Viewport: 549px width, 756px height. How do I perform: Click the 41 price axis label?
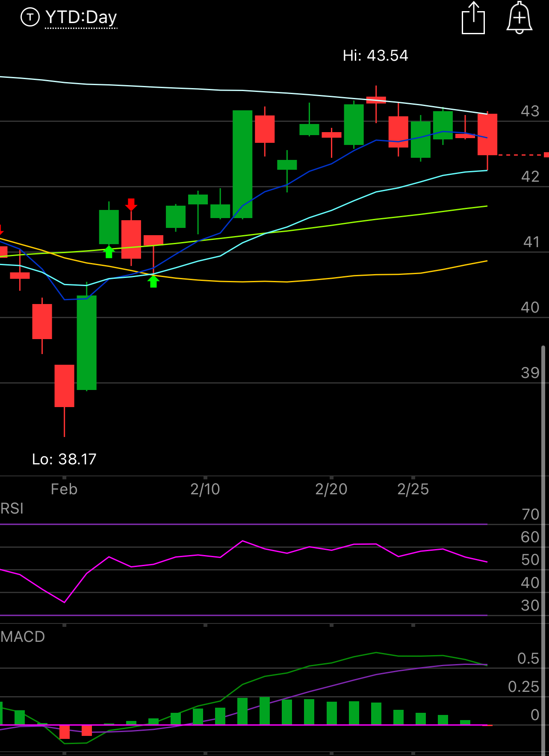[531, 242]
